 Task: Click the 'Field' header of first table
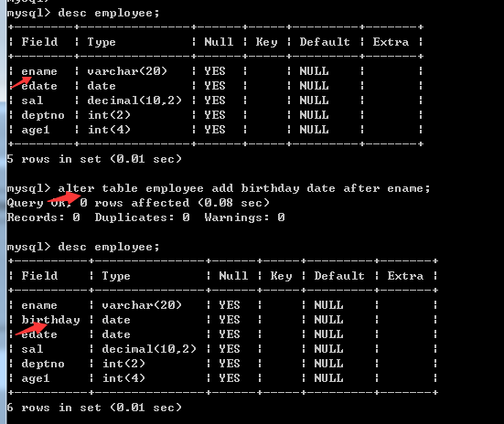39,42
